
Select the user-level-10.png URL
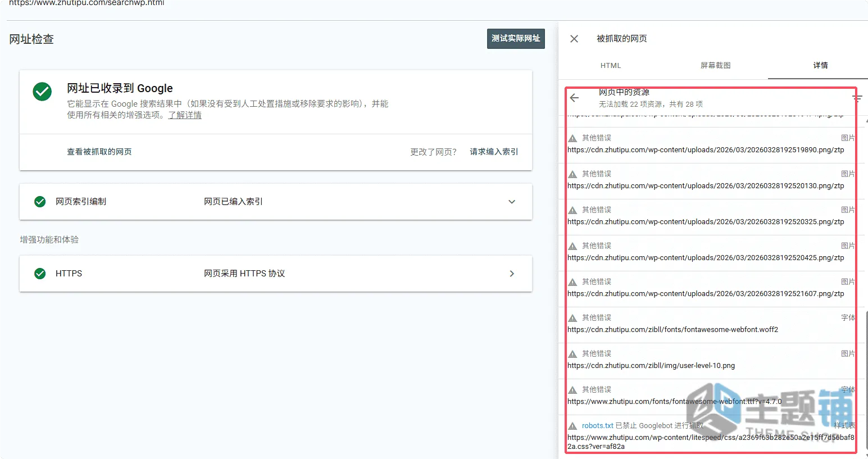pyautogui.click(x=651, y=366)
